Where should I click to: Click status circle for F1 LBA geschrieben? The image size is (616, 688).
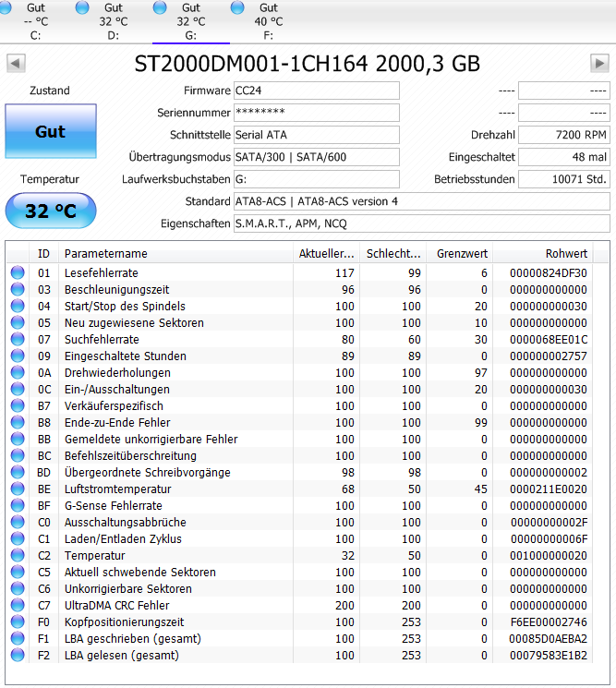point(18,638)
